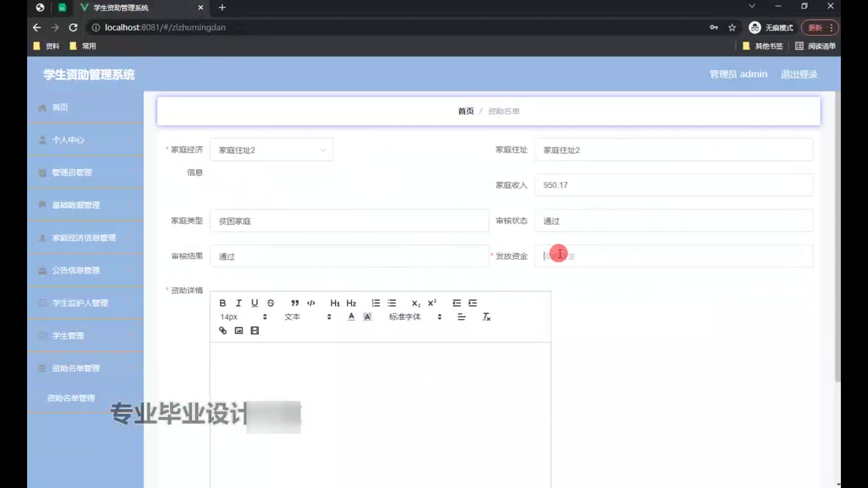Toggle bold formatting in editor toolbar
Screen dimensions: 868x488
222,303
